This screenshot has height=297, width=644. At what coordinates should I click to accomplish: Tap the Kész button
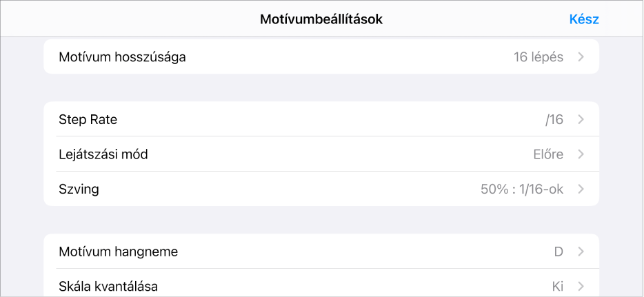tap(583, 19)
